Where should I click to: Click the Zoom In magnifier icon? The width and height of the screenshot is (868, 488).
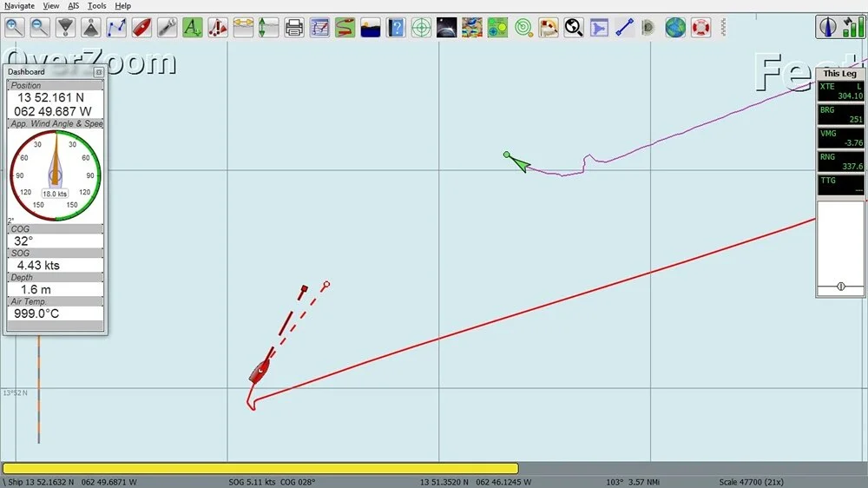coord(15,27)
